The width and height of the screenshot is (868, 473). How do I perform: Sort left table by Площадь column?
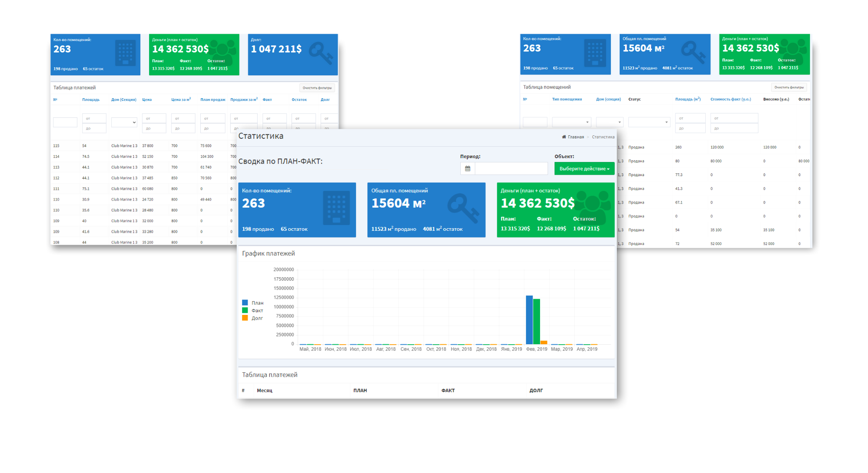(x=91, y=100)
